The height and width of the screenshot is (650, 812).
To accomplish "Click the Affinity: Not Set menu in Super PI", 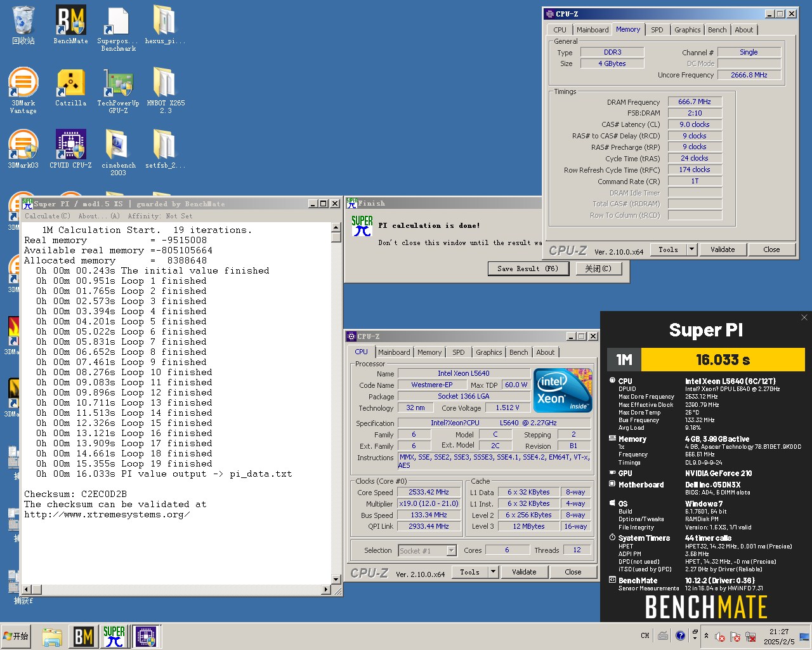I will click(160, 216).
